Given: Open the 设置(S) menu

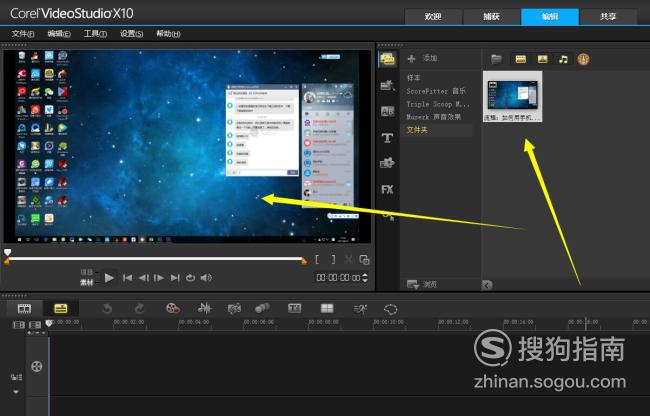Looking at the screenshot, I should tap(131, 34).
